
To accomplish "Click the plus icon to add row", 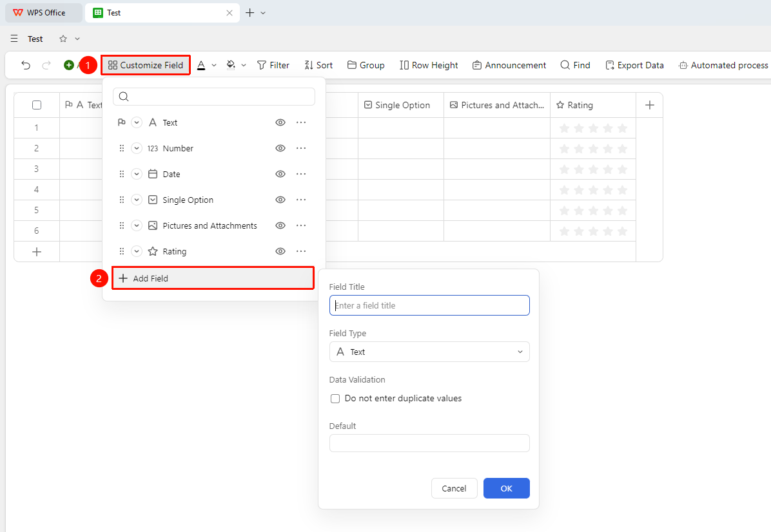I will (x=36, y=252).
